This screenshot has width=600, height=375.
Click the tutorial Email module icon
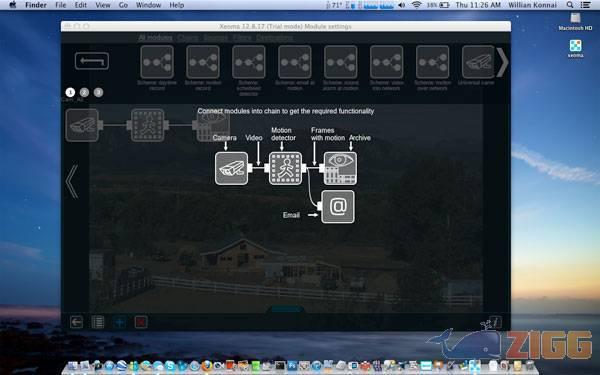pos(338,207)
